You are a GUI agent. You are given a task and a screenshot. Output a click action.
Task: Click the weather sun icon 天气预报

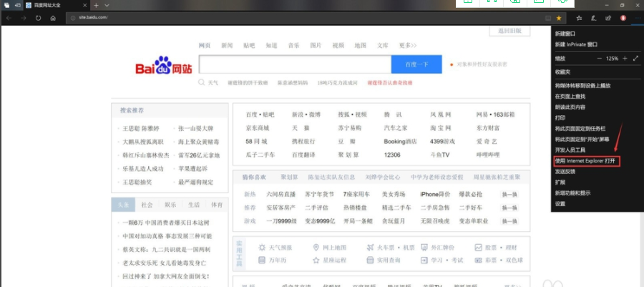[262, 248]
